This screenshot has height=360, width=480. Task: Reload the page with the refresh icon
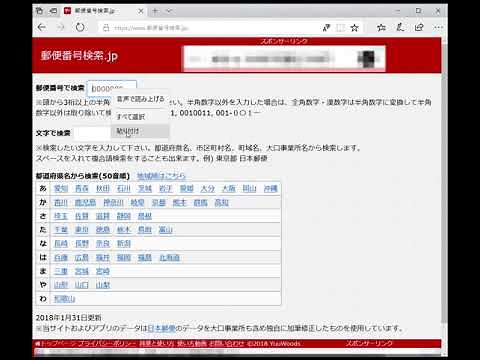tap(80, 27)
